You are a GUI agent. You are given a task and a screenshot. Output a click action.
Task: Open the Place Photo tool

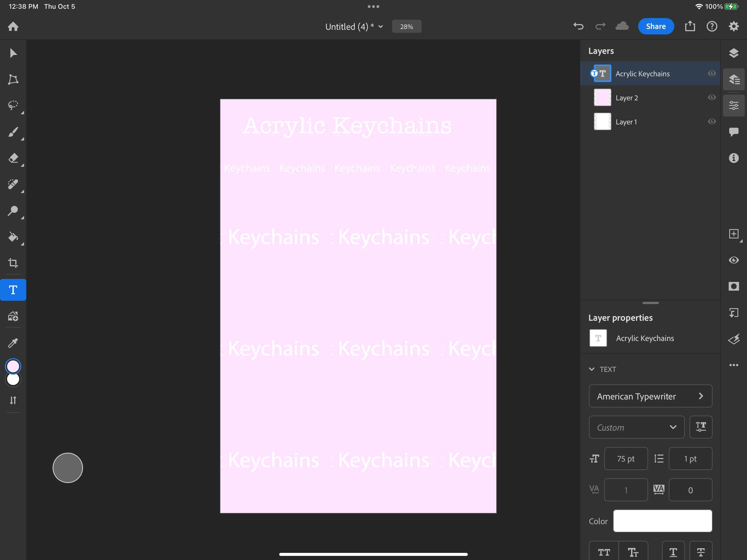(13, 316)
